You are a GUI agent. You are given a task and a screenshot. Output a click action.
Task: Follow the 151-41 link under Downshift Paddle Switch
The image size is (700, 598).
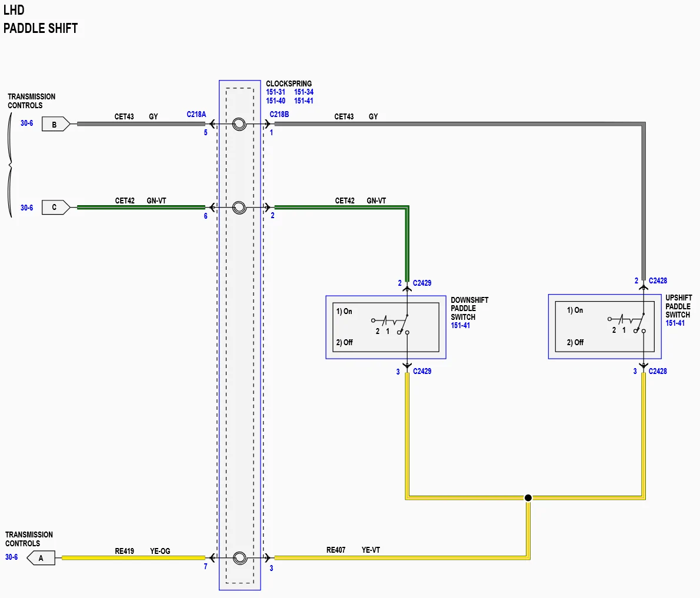(x=460, y=326)
